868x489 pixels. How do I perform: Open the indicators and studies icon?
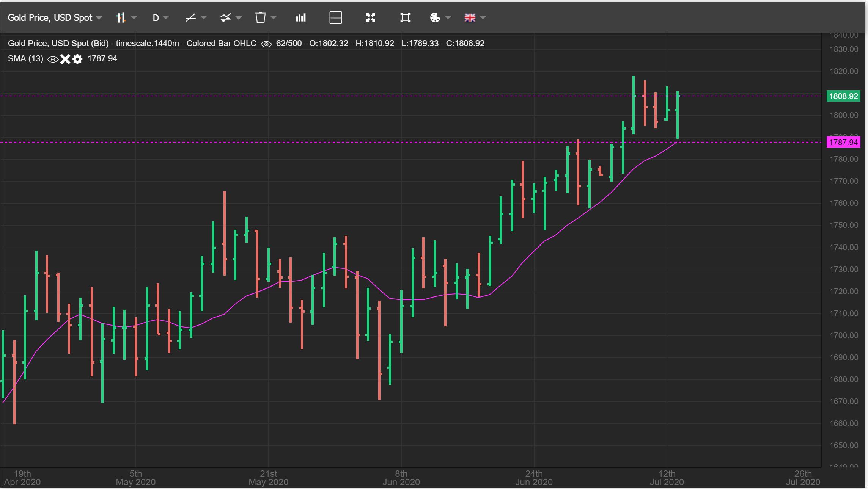[x=226, y=17]
